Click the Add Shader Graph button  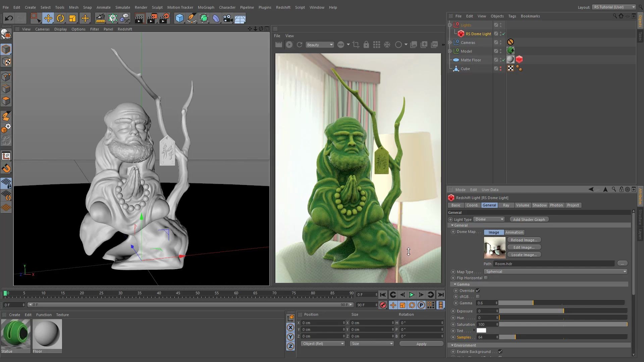click(x=529, y=219)
